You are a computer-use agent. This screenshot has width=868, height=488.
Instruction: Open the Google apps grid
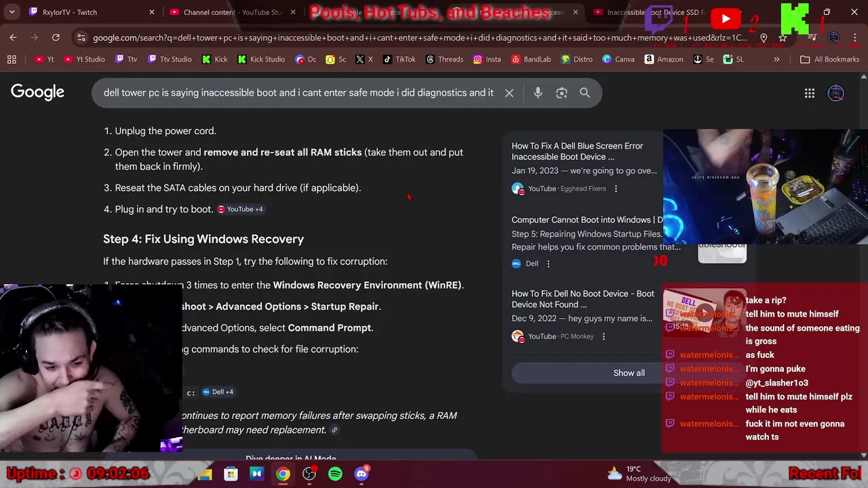pyautogui.click(x=810, y=94)
